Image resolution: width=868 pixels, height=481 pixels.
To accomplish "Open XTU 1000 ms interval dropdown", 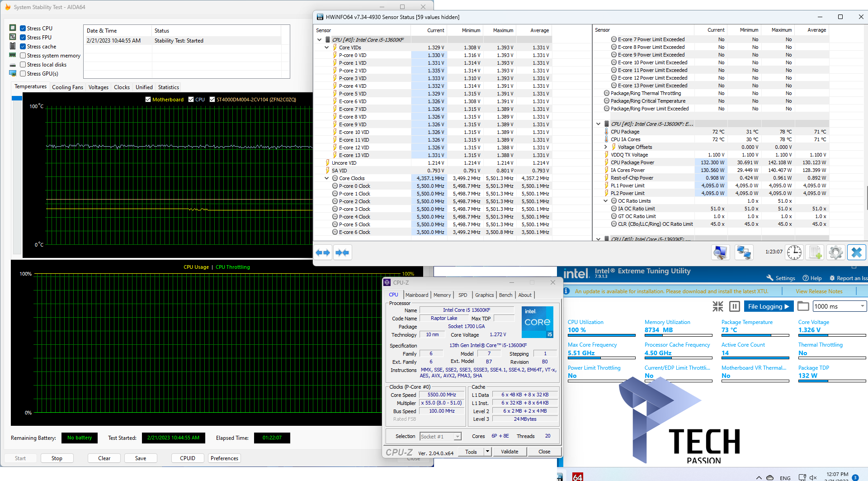I will (862, 306).
